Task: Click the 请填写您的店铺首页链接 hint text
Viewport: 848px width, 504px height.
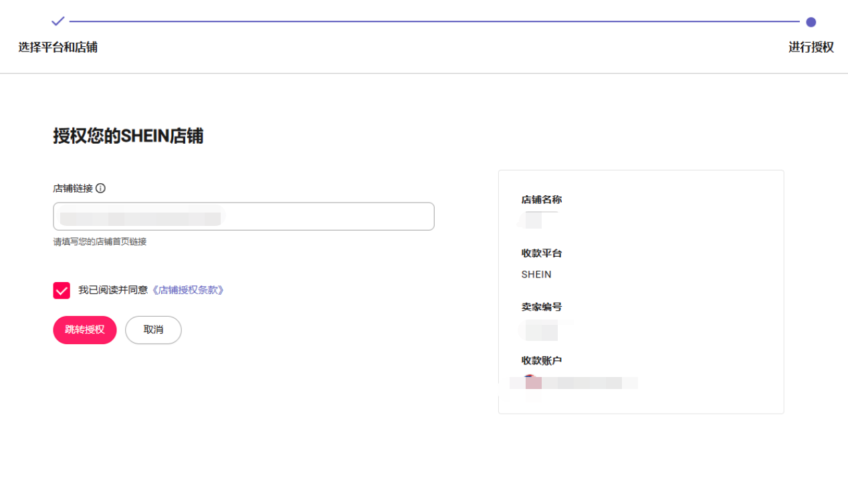Action: [x=100, y=242]
